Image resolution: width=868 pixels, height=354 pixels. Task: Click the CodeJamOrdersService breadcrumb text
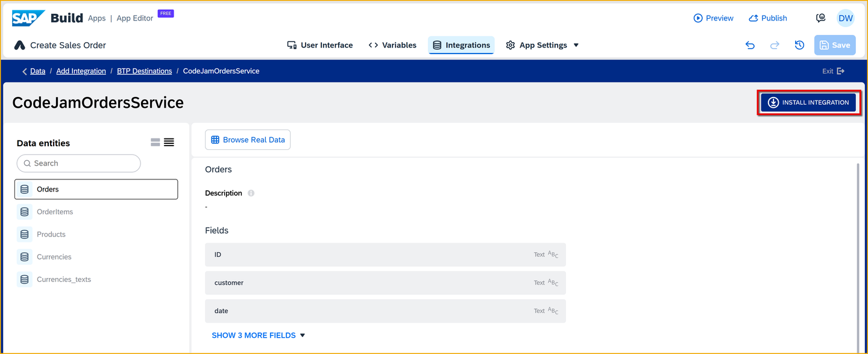point(221,71)
